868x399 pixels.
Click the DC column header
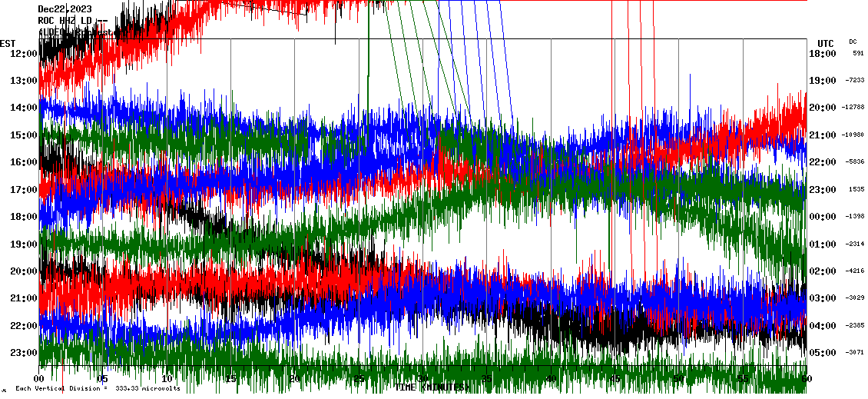853,42
